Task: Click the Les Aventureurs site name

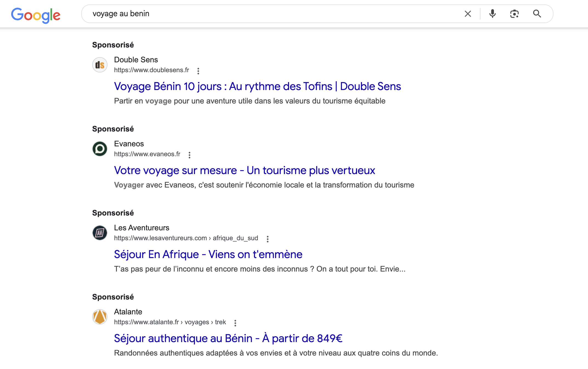Action: click(142, 228)
